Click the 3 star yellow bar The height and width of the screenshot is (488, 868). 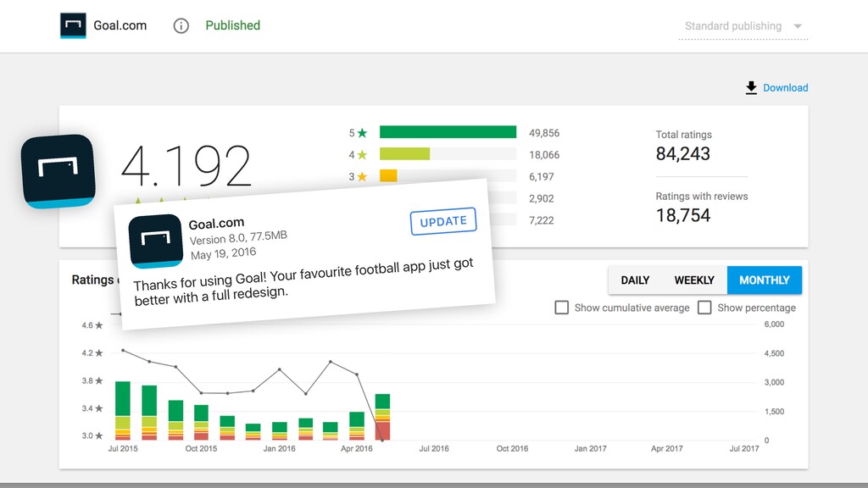pos(388,176)
